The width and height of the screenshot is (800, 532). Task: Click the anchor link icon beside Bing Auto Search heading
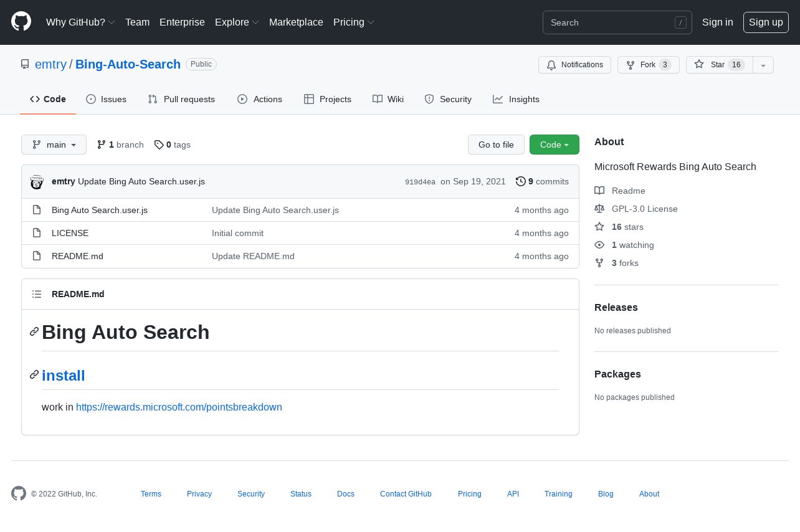coord(34,331)
